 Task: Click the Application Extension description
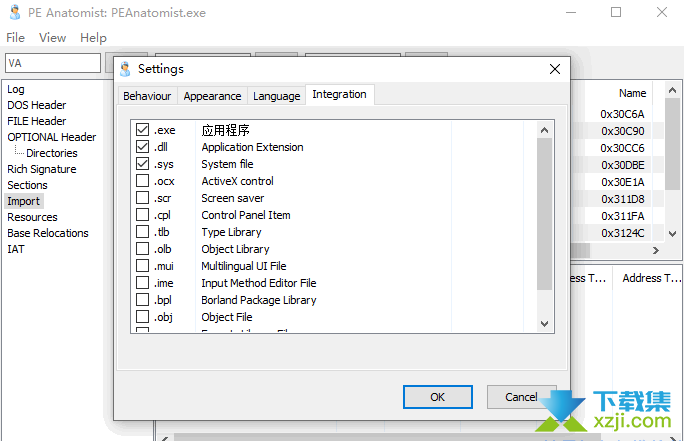point(252,147)
